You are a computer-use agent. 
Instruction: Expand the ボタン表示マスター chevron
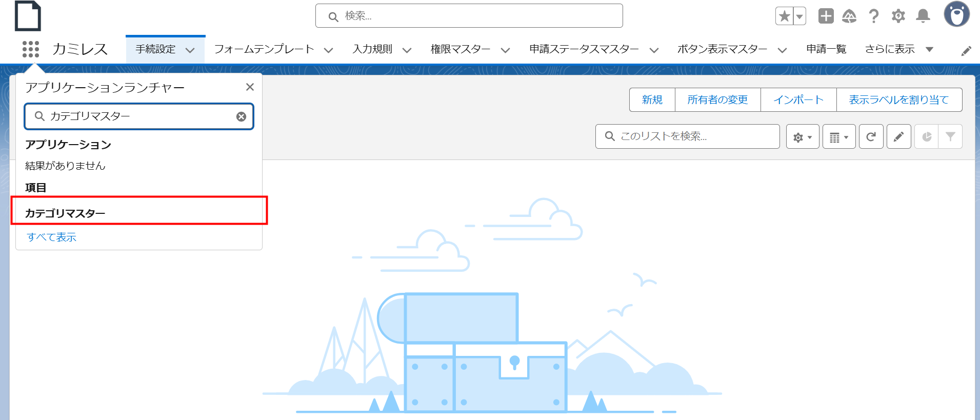783,50
